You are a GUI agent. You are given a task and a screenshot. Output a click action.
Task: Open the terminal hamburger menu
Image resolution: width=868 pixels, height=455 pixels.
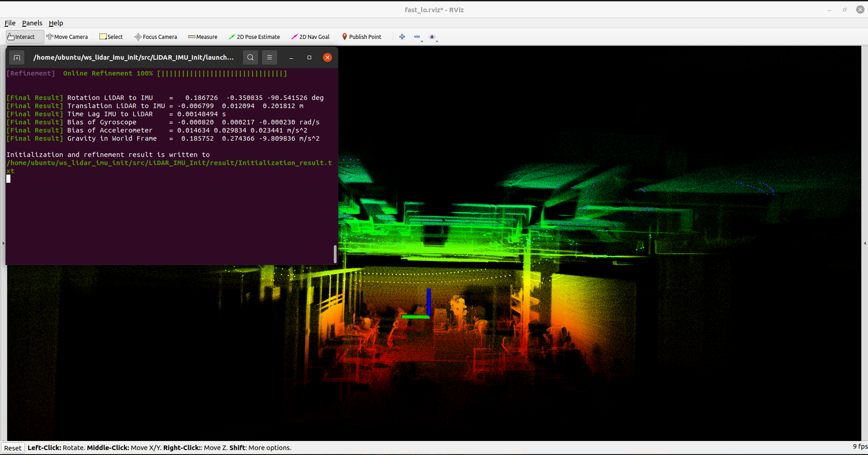[x=270, y=57]
